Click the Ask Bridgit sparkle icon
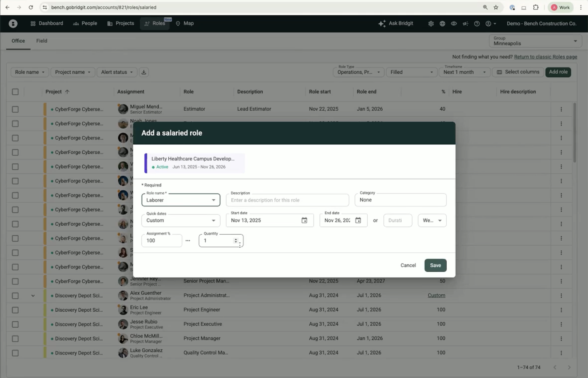Screen dimensions: 588x378 [382, 24]
